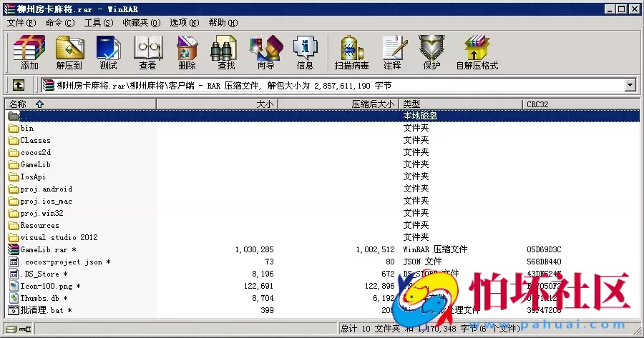This screenshot has width=644, height=338.
Task: Click type cell 'JSON 文件'
Action: coord(422,262)
